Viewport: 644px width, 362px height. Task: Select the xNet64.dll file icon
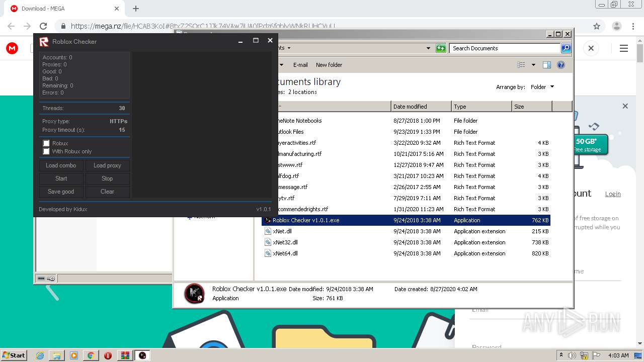pyautogui.click(x=268, y=253)
